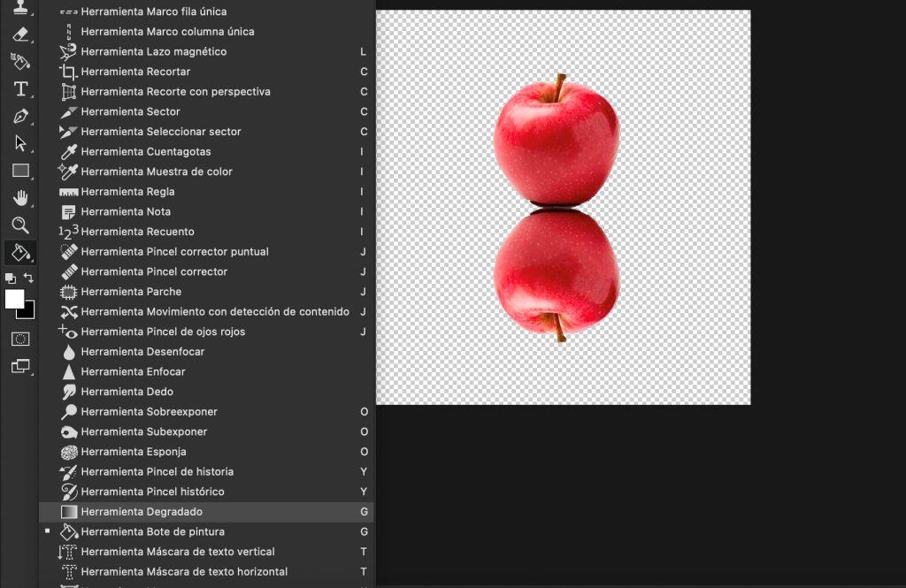This screenshot has height=588, width=906.
Task: Select the Pen tool in toolbar
Action: (x=20, y=116)
